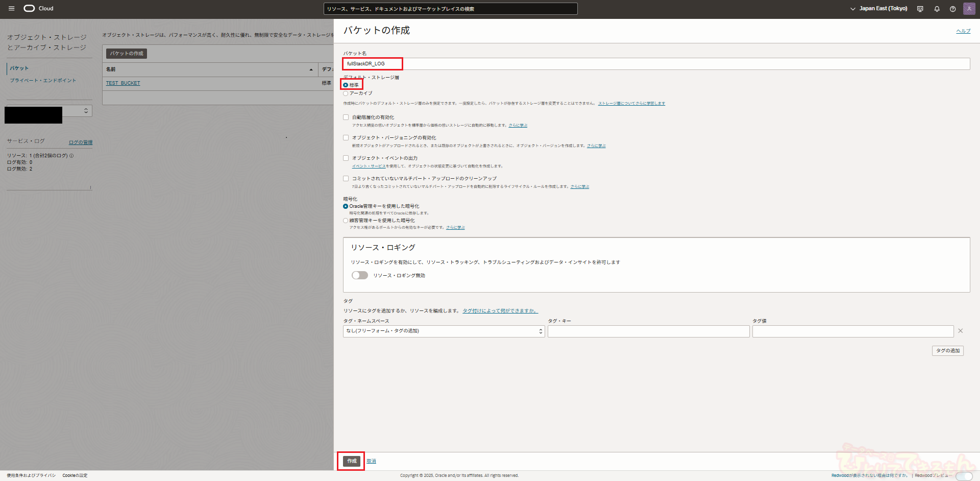Image resolution: width=980 pixels, height=481 pixels.
Task: Open the notifications bell icon
Action: 937,9
